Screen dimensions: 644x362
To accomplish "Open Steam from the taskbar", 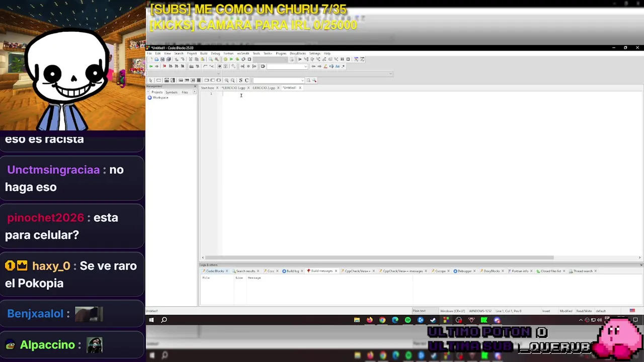I will click(433, 320).
